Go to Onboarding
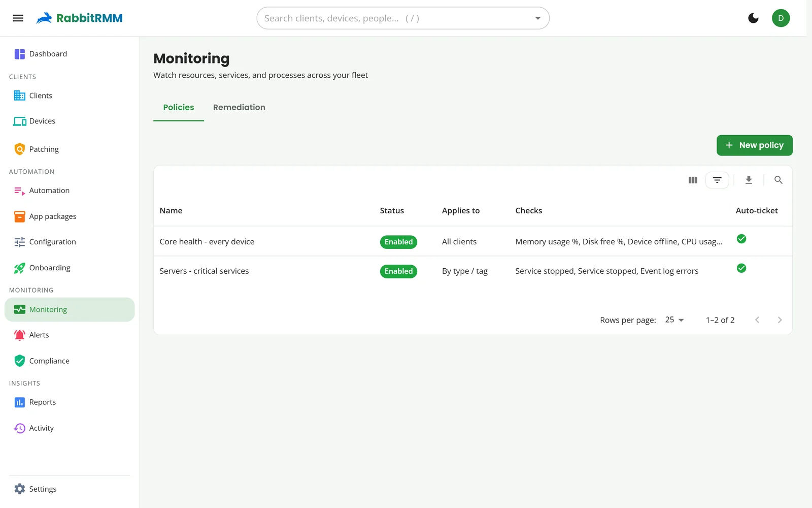Viewport: 812px width, 508px height. 70,268
